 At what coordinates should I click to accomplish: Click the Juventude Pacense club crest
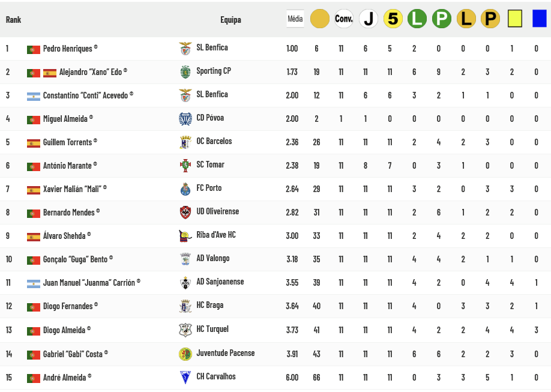(185, 354)
